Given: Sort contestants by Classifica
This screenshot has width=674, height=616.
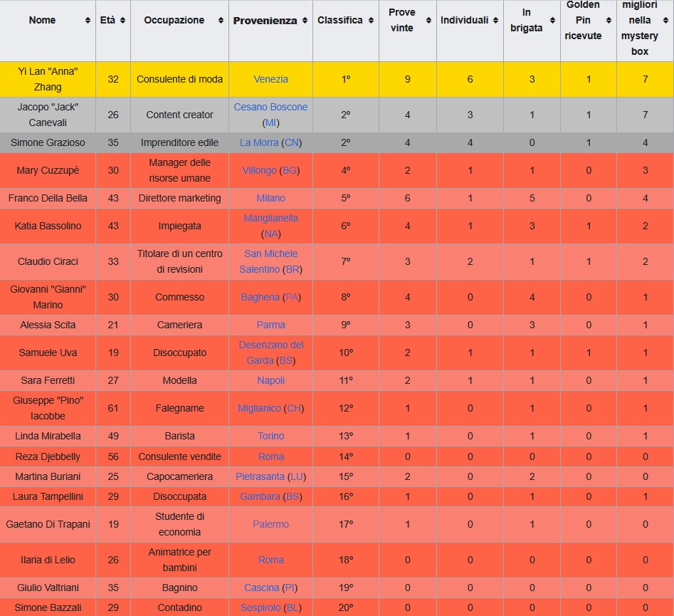Looking at the screenshot, I should 370,20.
